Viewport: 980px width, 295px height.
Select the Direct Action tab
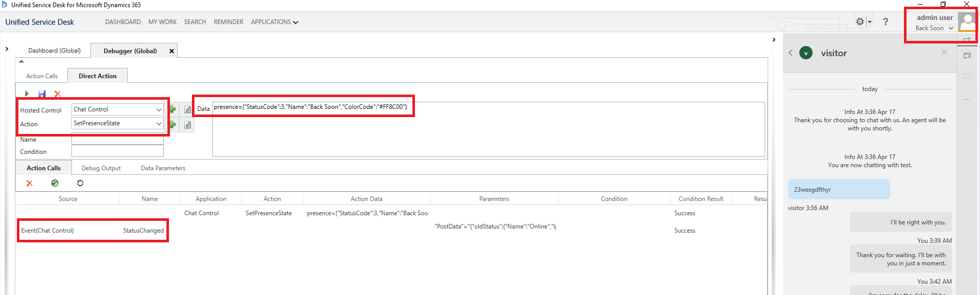pos(97,76)
